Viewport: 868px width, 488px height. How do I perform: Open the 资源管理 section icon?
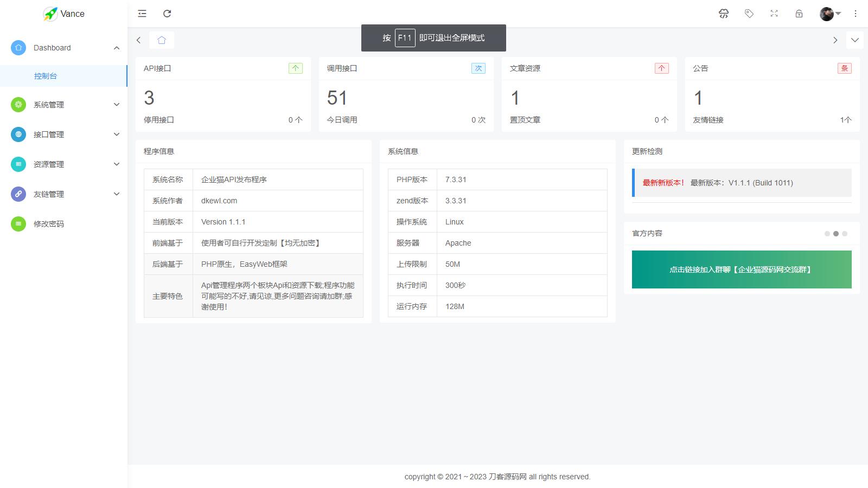click(x=18, y=164)
